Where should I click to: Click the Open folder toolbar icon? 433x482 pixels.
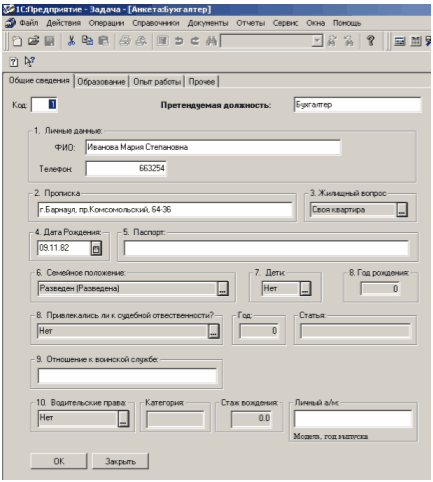click(33, 41)
